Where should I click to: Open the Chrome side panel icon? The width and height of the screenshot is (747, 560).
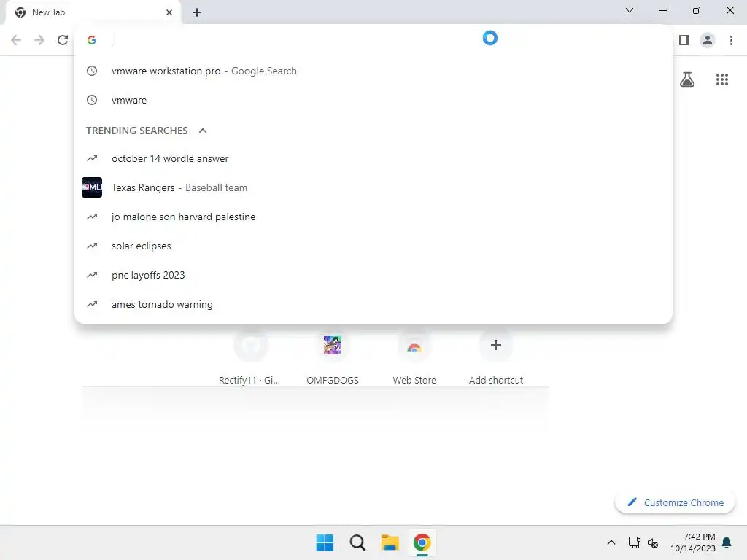coord(684,40)
